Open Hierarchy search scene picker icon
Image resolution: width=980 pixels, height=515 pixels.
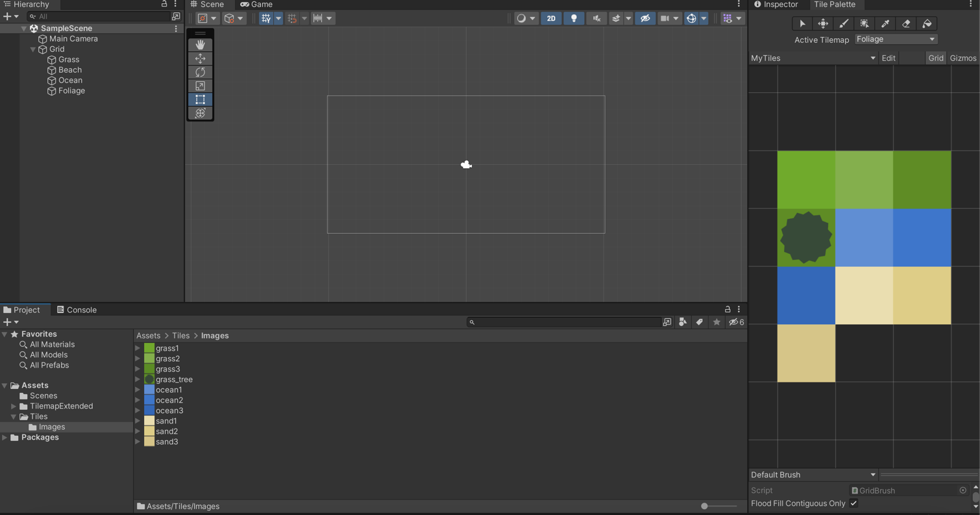175,16
